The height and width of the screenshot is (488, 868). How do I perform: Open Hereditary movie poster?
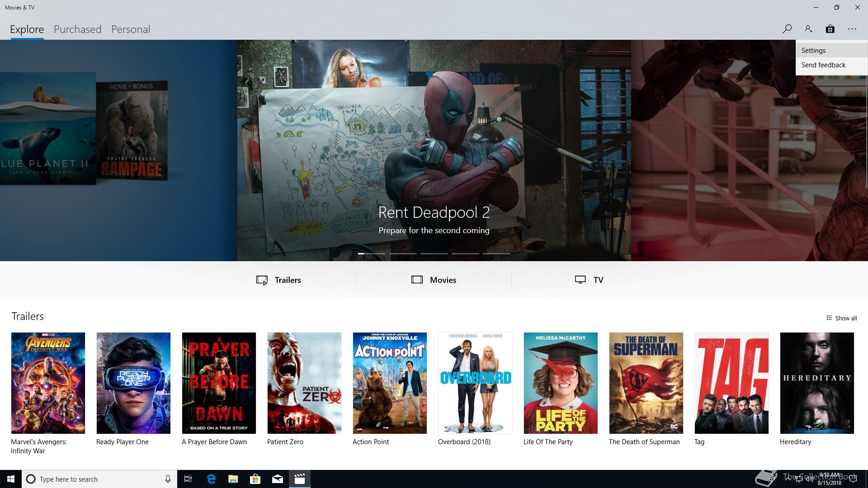pyautogui.click(x=817, y=383)
